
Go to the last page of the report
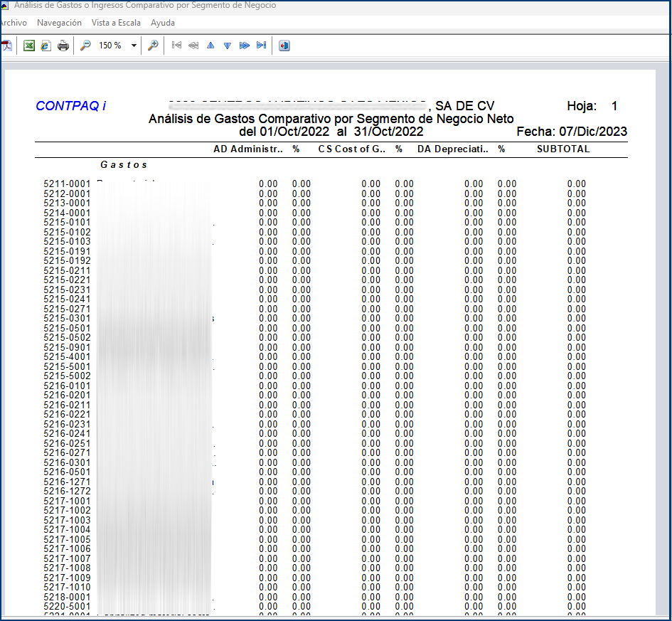click(262, 45)
